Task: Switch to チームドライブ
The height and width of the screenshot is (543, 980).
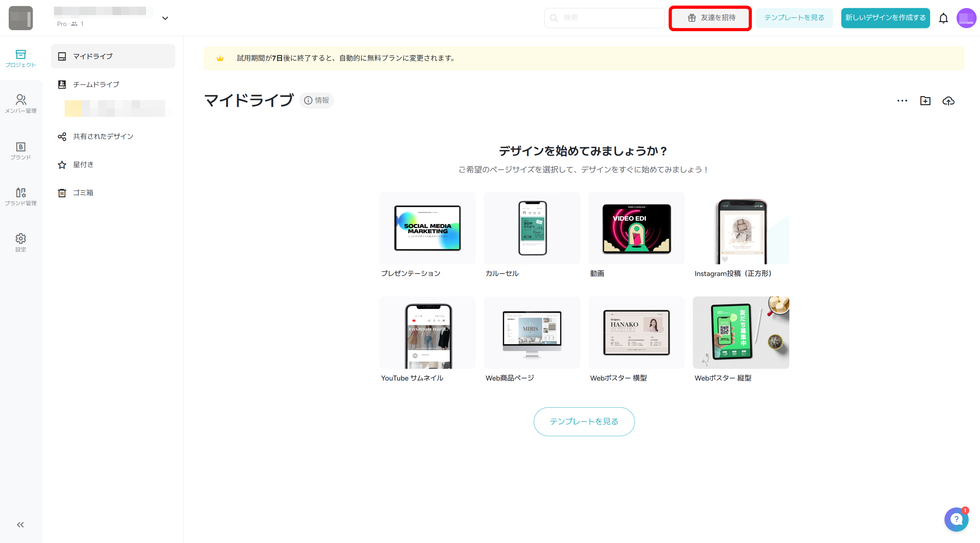Action: tap(95, 84)
